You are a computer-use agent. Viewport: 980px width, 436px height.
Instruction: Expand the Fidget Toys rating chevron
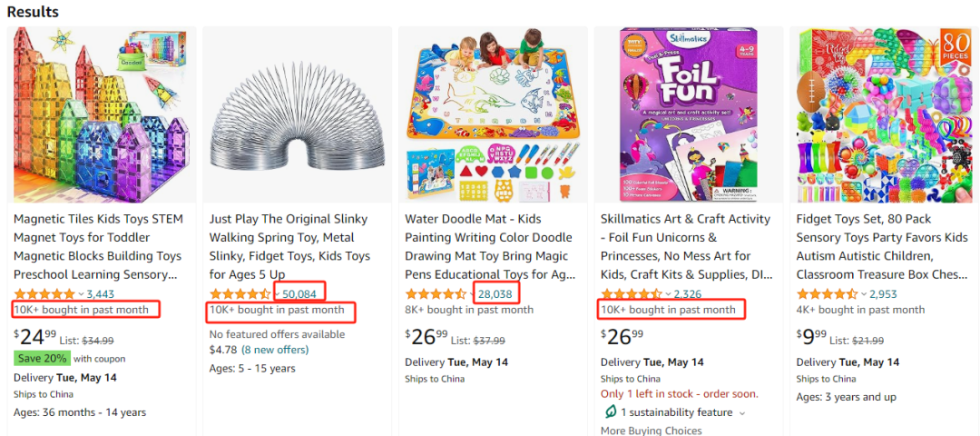click(864, 294)
